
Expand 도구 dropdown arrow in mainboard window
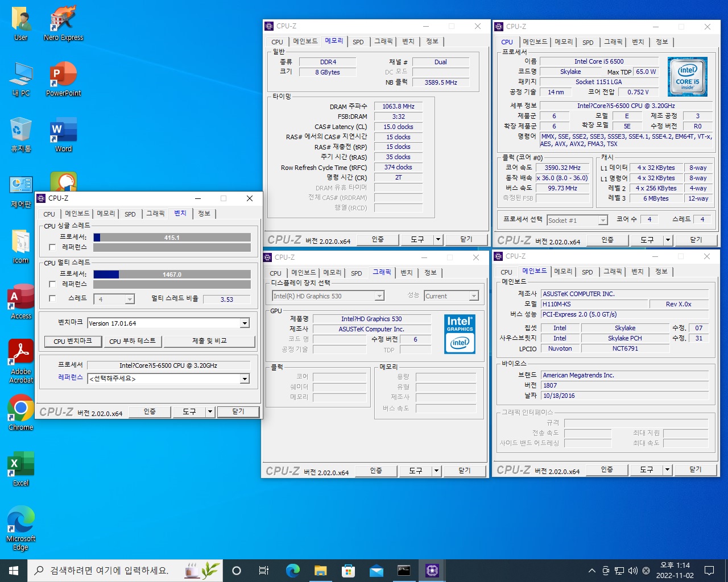pos(667,470)
